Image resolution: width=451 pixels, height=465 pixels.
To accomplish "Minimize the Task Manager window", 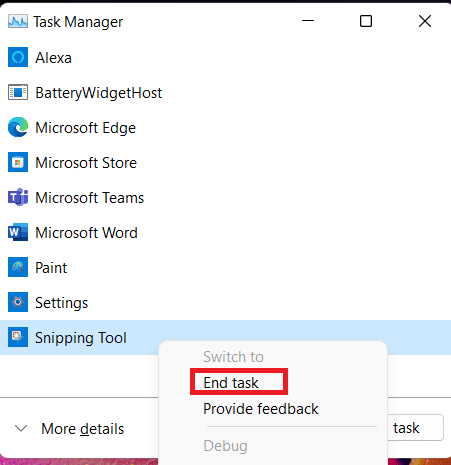I will (x=308, y=21).
